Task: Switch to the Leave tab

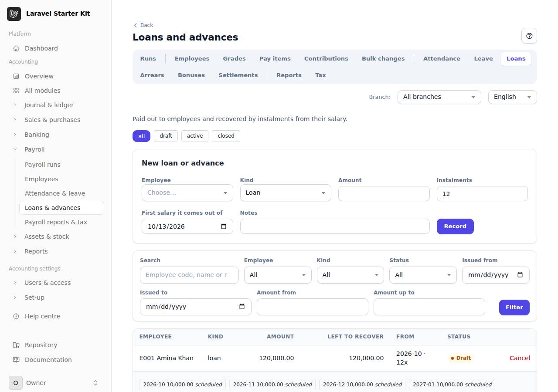Action: tap(483, 58)
